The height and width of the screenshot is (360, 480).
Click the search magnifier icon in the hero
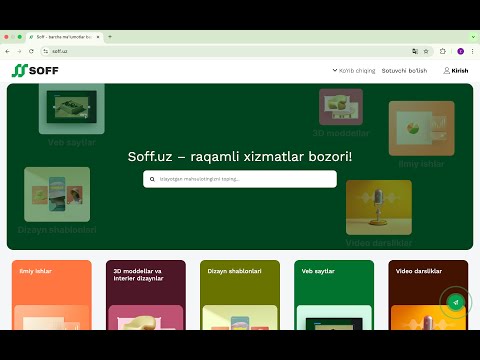click(x=152, y=179)
